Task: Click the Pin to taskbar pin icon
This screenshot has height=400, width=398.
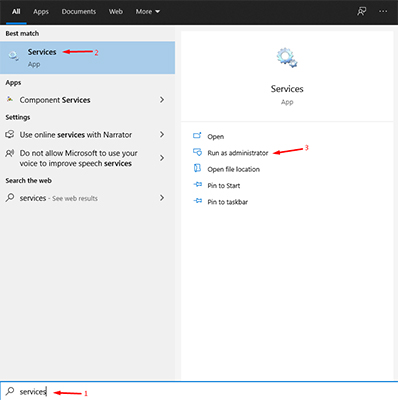Action: tap(198, 201)
